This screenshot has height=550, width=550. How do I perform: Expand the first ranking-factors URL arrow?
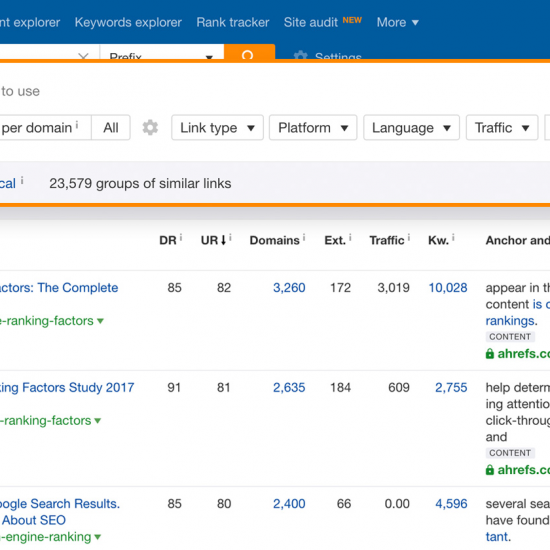100,321
